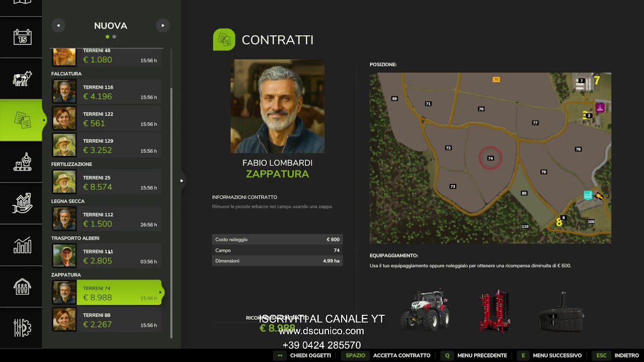
Task: Collapse the contract list side arrow
Action: (x=182, y=180)
